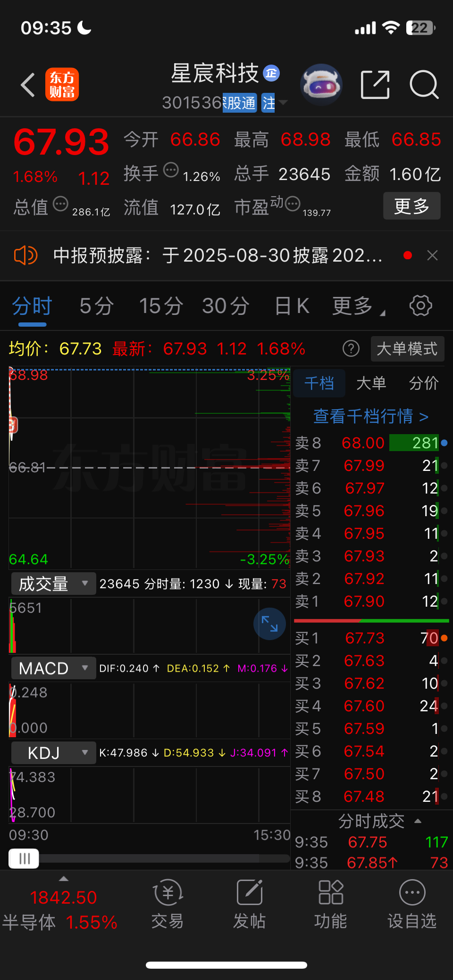The height and width of the screenshot is (980, 453).
Task: Open 查看千档行情 link
Action: [x=371, y=416]
